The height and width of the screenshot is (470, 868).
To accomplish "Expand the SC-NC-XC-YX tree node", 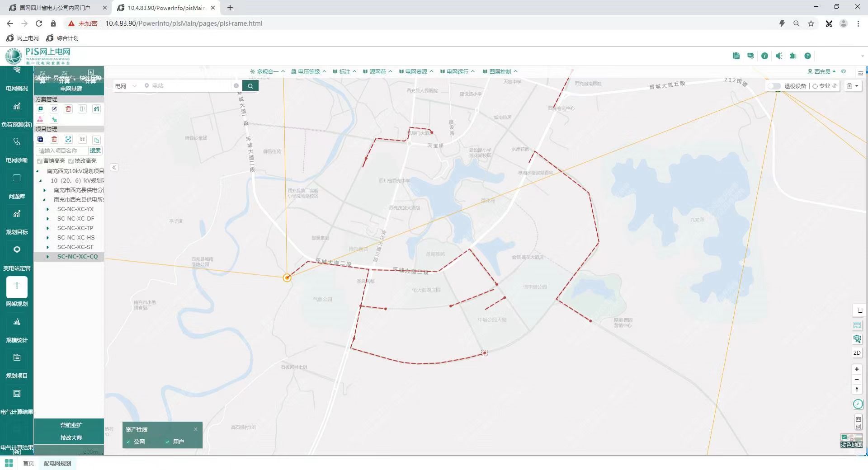I will [x=47, y=209].
